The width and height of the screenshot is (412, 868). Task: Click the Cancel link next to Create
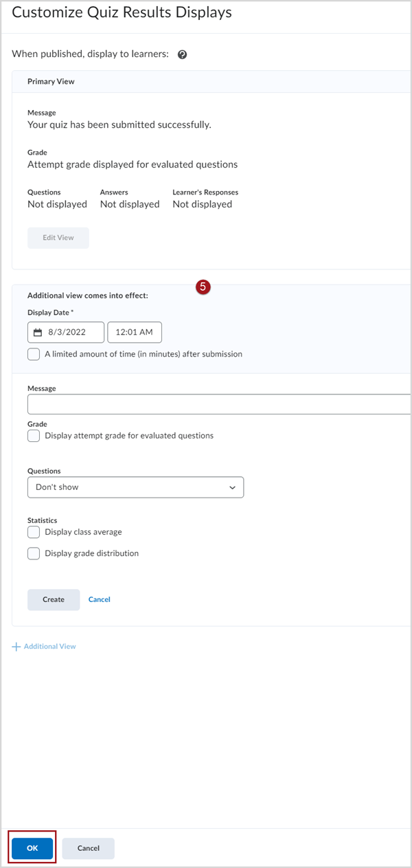click(100, 599)
